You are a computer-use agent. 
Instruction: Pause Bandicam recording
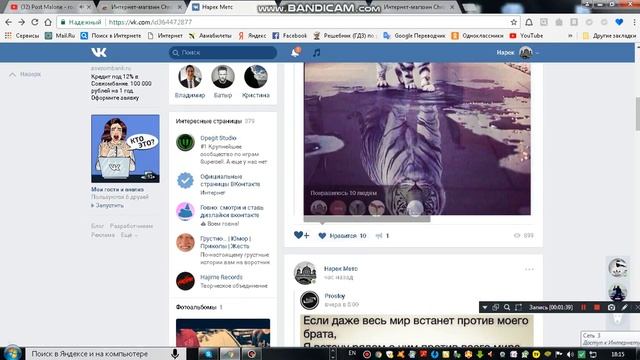click(x=584, y=307)
